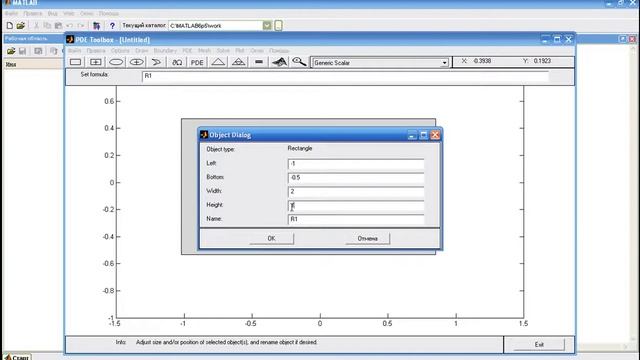This screenshot has height=360, width=640.
Task: Click X coordinate readout 0.3938
Action: [482, 61]
